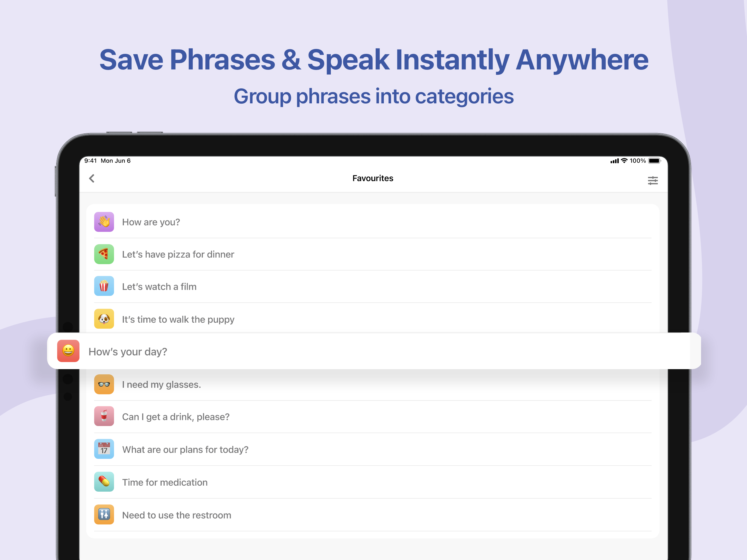
Task: Tap the pill emoji icon
Action: 104,482
